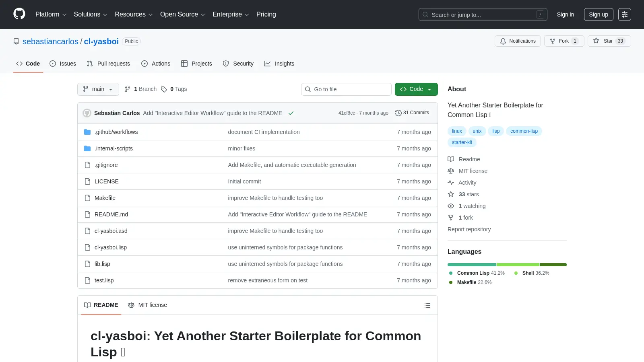The width and height of the screenshot is (644, 362).
Task: Open README outline list icon
Action: 427,305
